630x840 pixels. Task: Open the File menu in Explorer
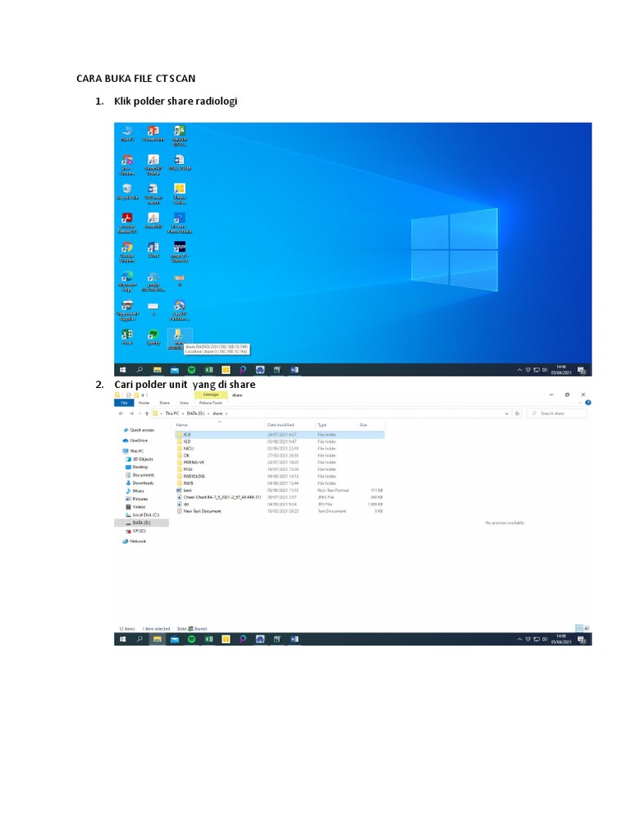click(x=124, y=403)
